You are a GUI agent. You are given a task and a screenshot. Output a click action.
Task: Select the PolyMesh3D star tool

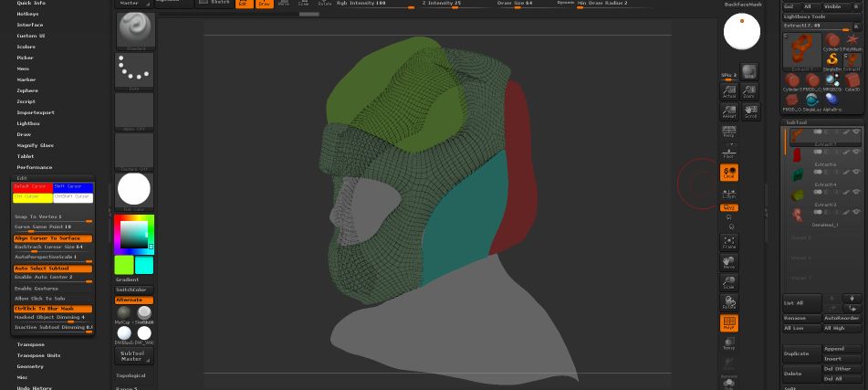coord(852,41)
